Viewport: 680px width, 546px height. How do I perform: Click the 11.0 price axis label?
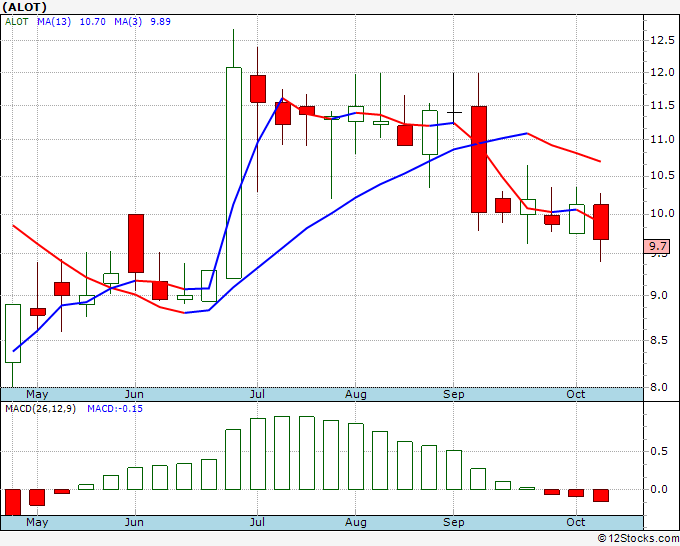pyautogui.click(x=662, y=140)
